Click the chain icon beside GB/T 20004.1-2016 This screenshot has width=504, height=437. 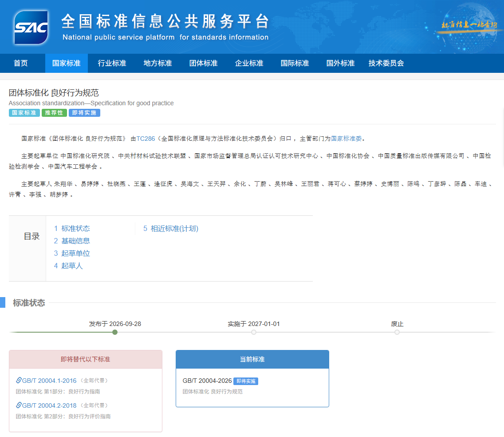tap(19, 380)
